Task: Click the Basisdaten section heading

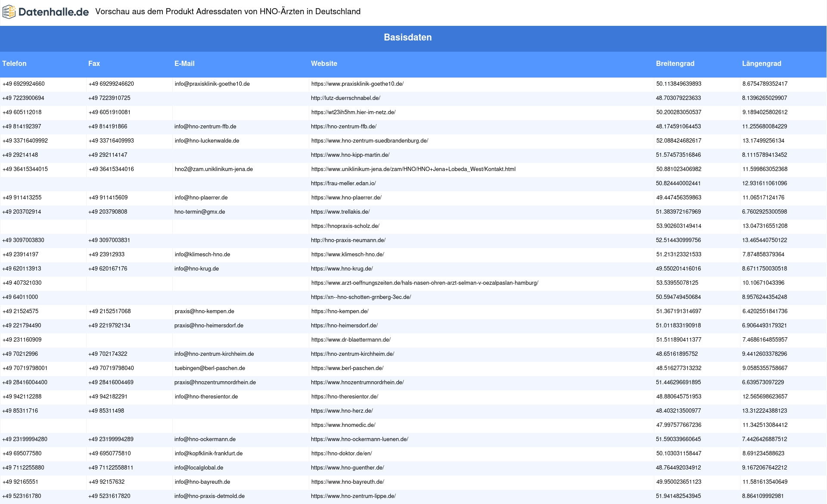Action: click(x=408, y=37)
